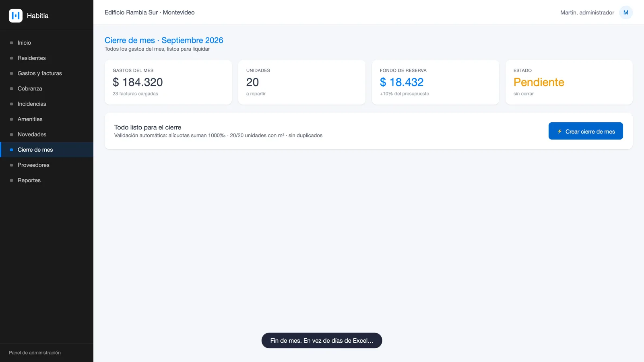
Task: Select Amenities in the sidebar
Action: (x=47, y=119)
